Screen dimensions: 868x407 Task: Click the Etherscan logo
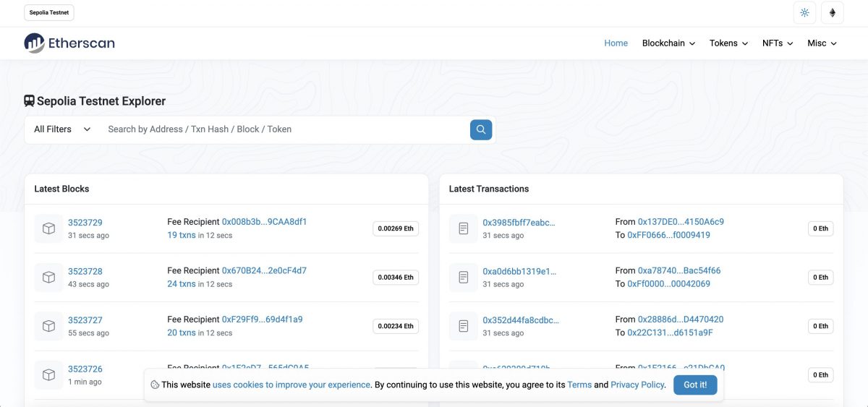pos(69,43)
